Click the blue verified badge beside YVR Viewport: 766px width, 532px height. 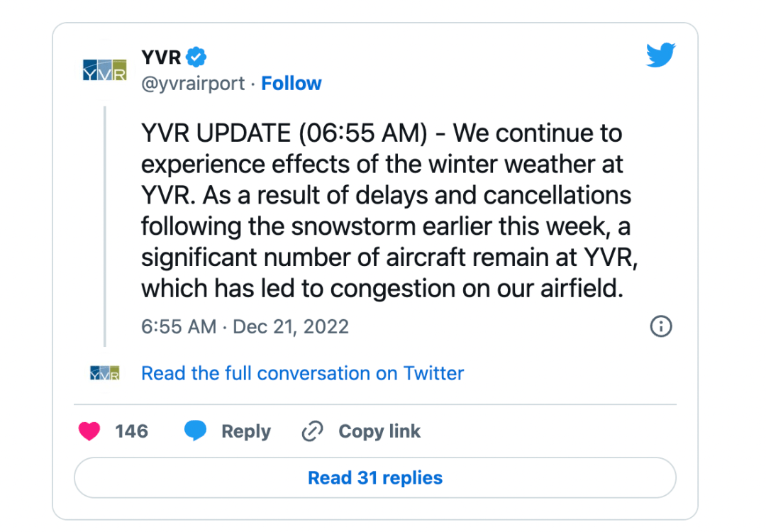pyautogui.click(x=196, y=57)
